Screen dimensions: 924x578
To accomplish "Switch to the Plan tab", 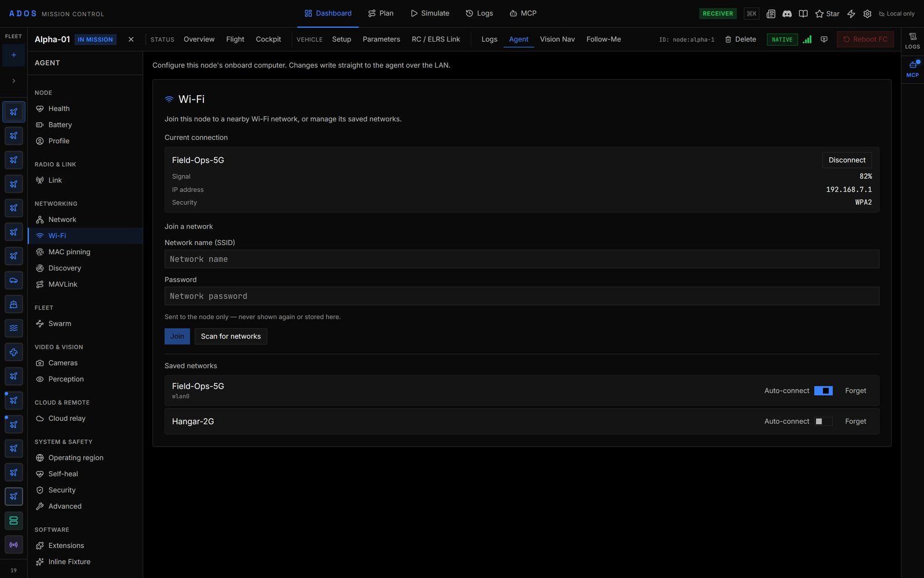I will (381, 13).
